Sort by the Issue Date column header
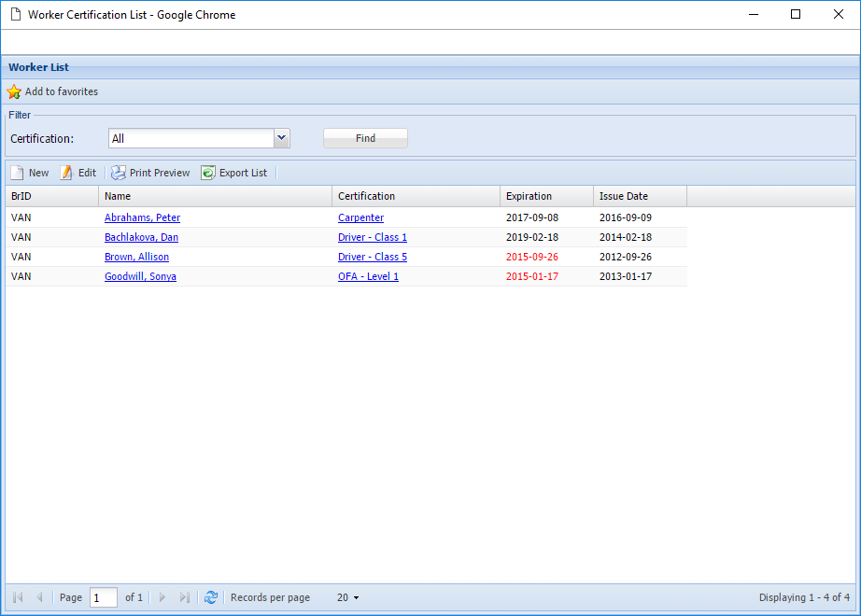The image size is (861, 616). click(x=623, y=196)
